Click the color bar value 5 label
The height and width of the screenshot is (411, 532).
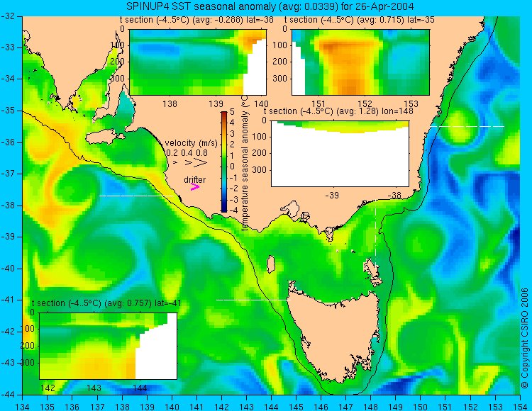pos(232,111)
